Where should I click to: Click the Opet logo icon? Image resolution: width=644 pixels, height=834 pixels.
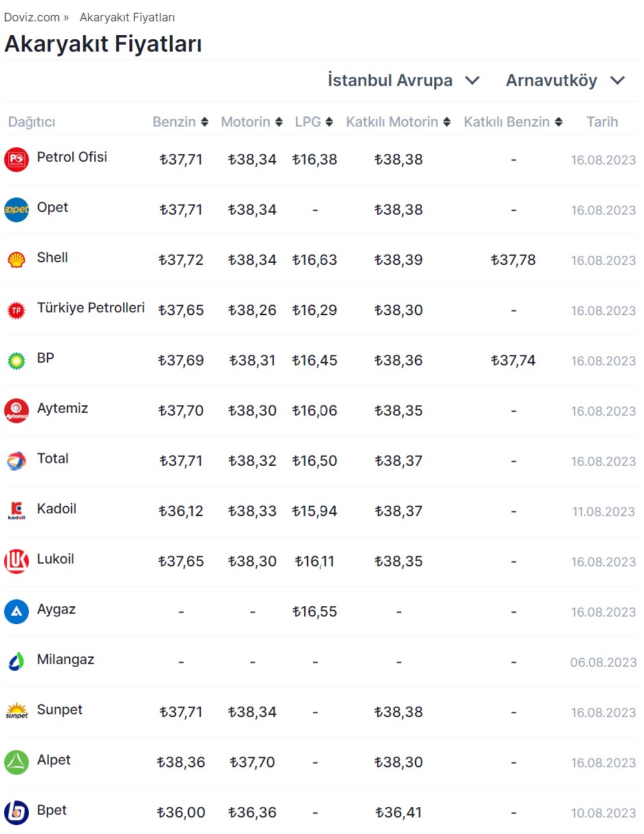(x=17, y=210)
